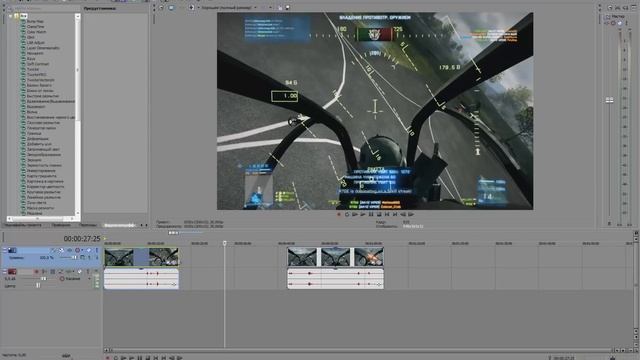Image resolution: width=640 pixels, height=360 pixels.
Task: Switch to the Медиафайлы проекта tab
Action: click(x=23, y=225)
